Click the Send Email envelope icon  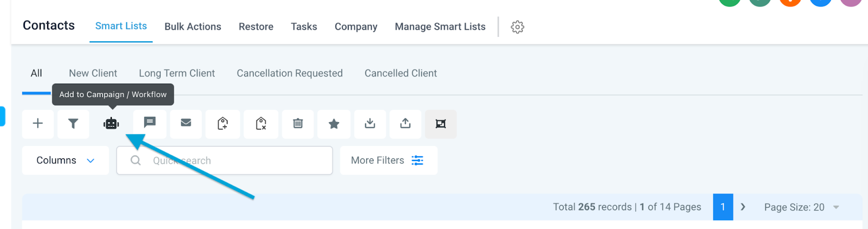point(186,124)
